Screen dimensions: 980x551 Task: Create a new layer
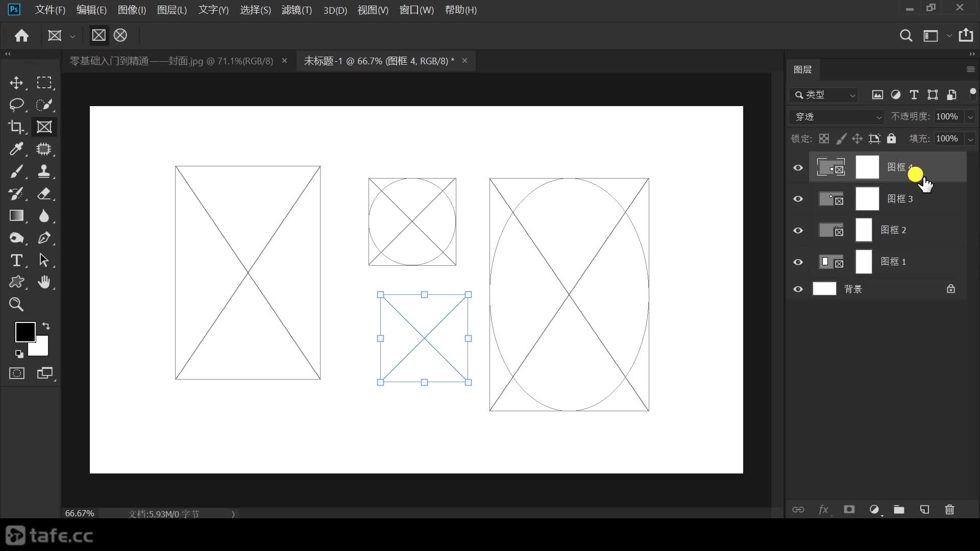924,510
